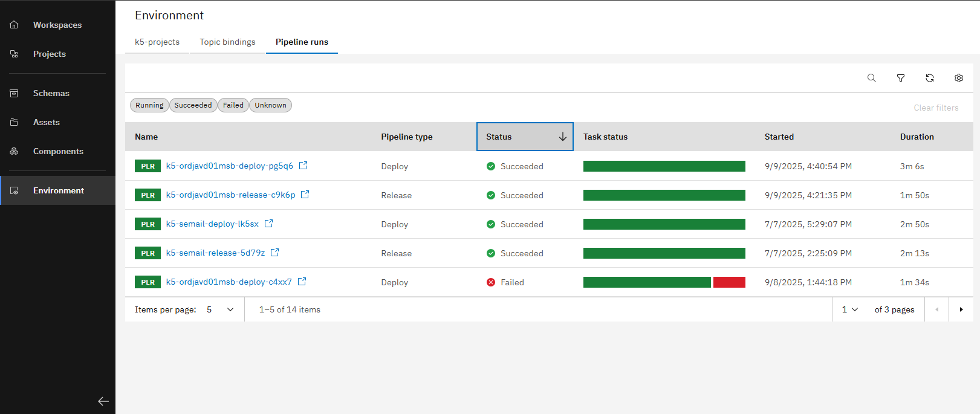Viewport: 980px width, 414px height.
Task: Expand the items per page dropdown
Action: tap(220, 309)
